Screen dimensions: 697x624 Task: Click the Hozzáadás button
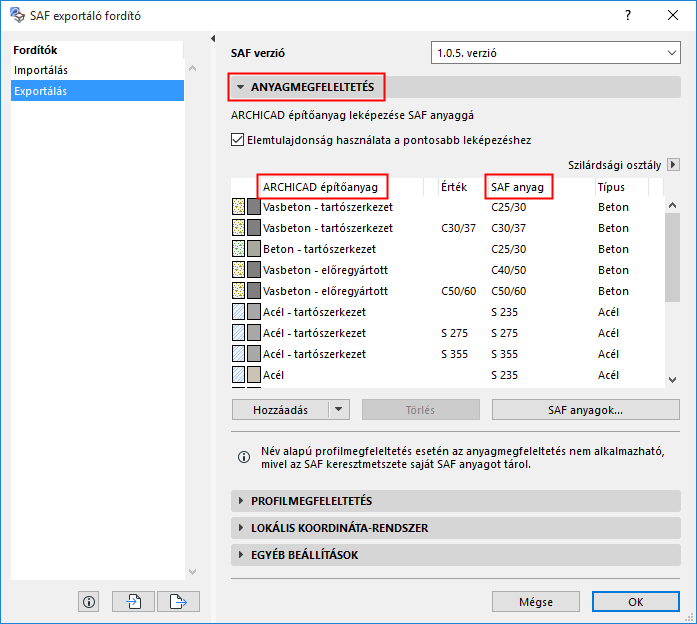(280, 409)
